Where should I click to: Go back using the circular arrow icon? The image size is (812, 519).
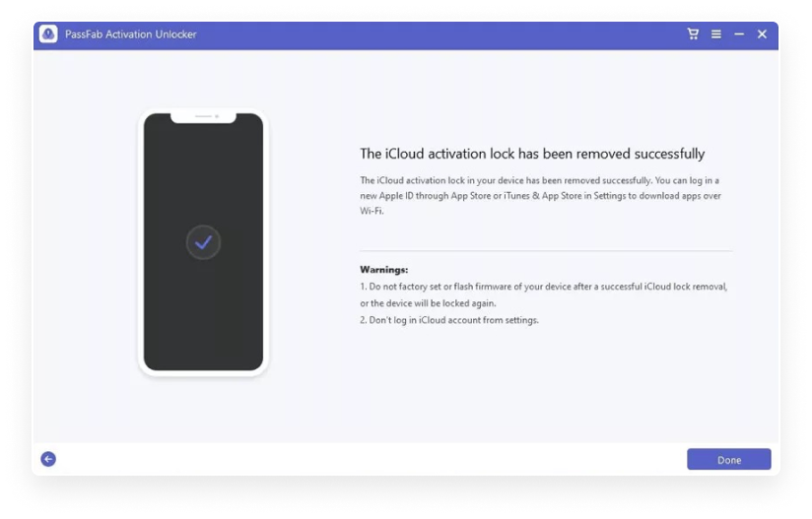[x=48, y=459]
